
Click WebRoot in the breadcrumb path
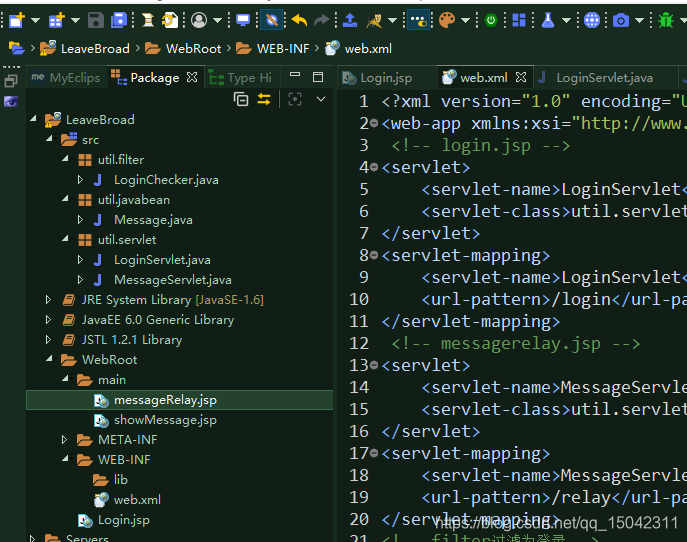pyautogui.click(x=193, y=49)
